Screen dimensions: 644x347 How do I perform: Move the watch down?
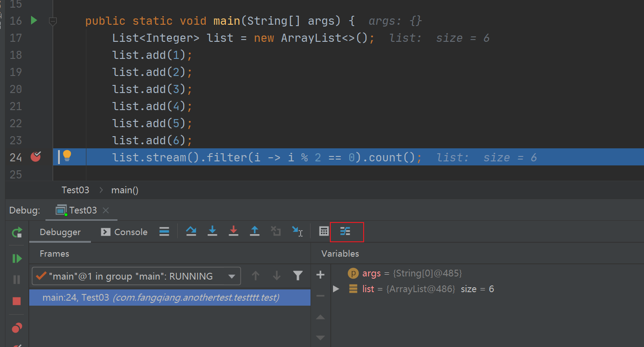pos(320,338)
